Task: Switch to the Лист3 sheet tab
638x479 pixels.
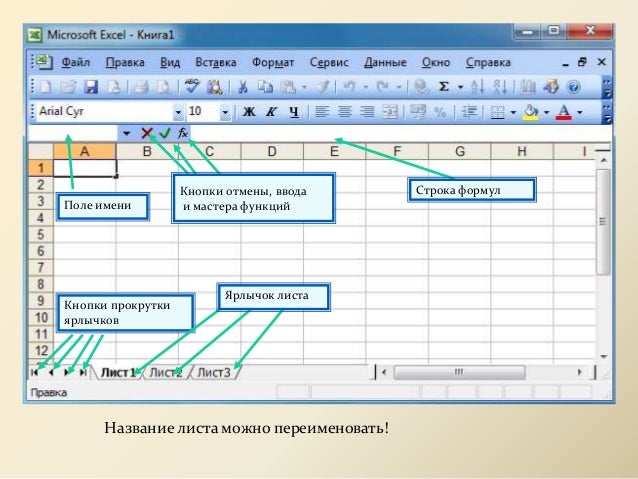Action: coord(214,372)
